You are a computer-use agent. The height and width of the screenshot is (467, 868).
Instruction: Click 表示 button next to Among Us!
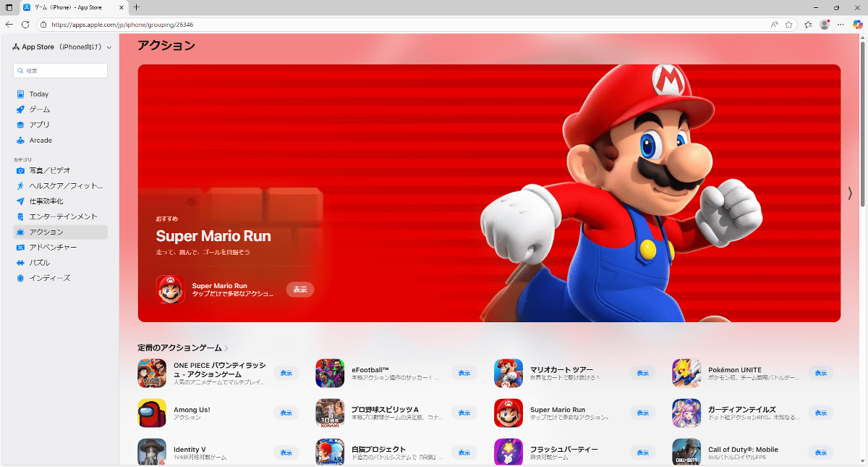286,413
